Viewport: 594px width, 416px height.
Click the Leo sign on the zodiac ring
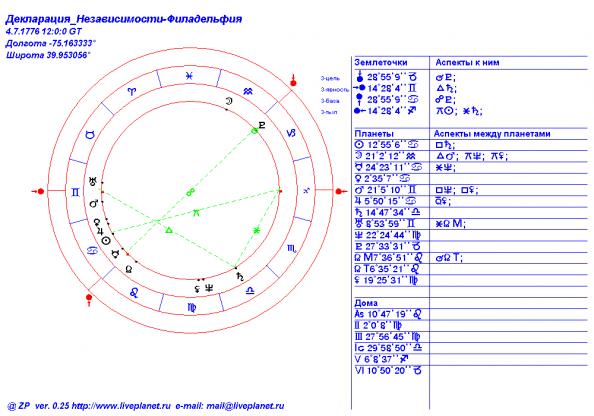[x=134, y=292]
